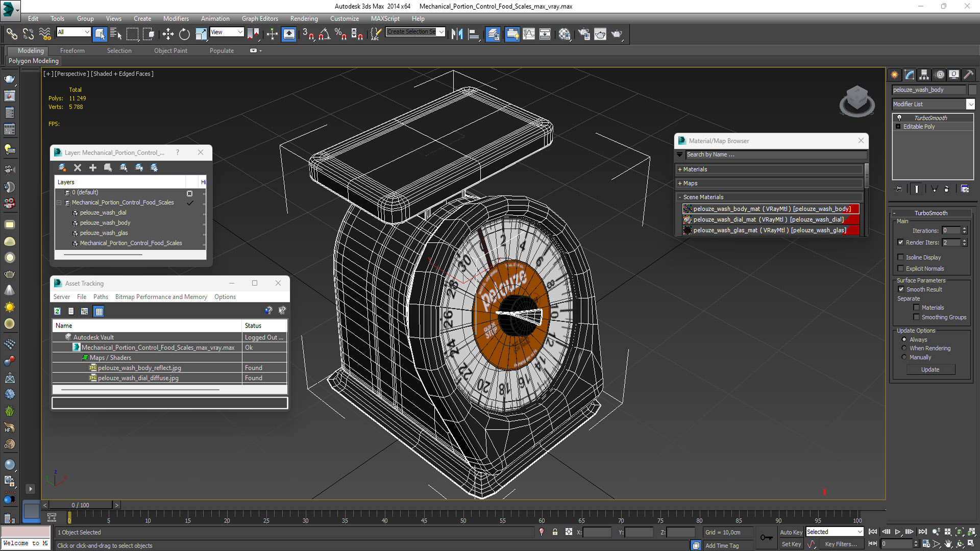The width and height of the screenshot is (980, 551).
Task: Click the Mirror tool icon
Action: 457,34
